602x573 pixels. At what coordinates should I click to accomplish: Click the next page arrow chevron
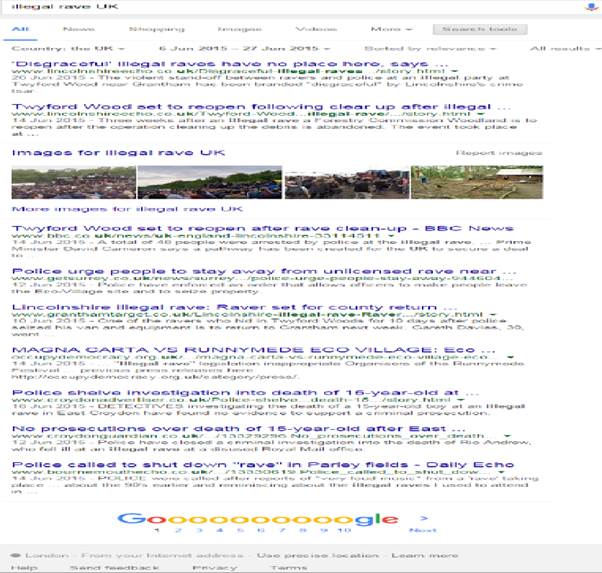click(x=425, y=519)
